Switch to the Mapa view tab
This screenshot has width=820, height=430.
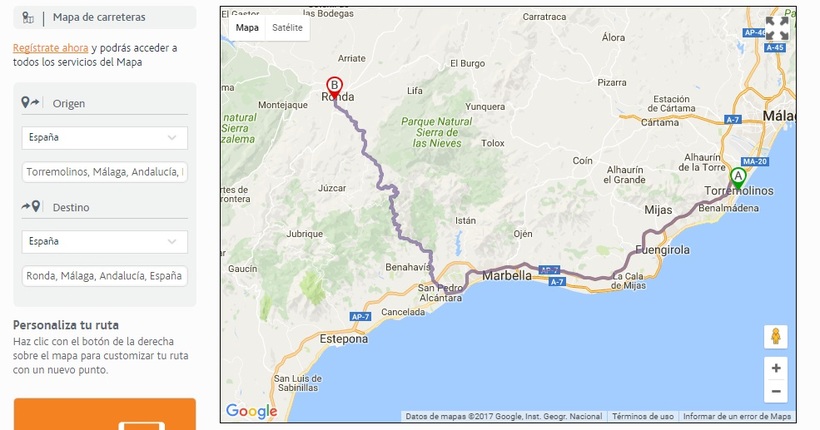[x=247, y=28]
